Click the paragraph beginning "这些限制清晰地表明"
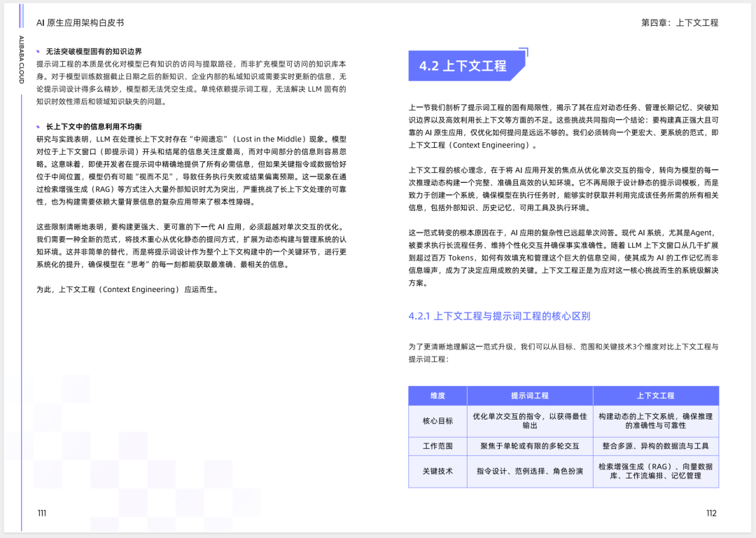Viewport: 756px width, 538px height. (x=191, y=246)
